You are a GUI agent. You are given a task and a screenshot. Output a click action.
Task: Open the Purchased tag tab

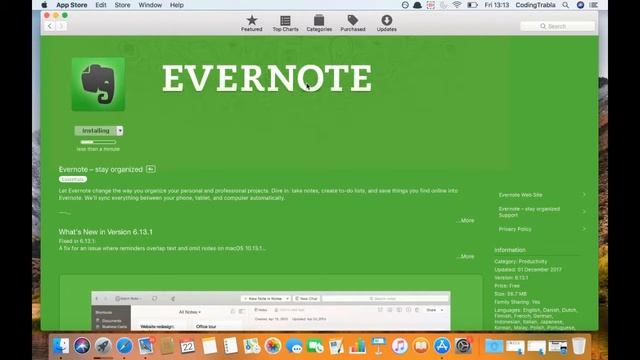353,23
